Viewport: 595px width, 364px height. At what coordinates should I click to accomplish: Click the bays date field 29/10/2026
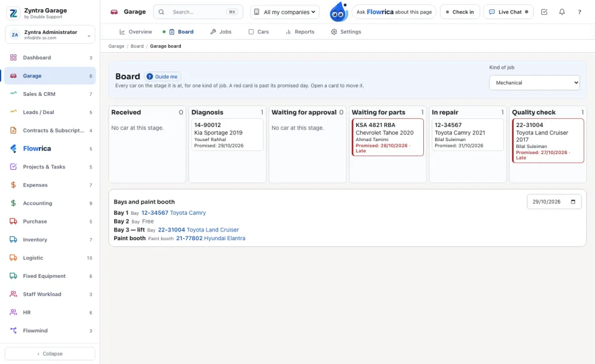[x=554, y=202]
